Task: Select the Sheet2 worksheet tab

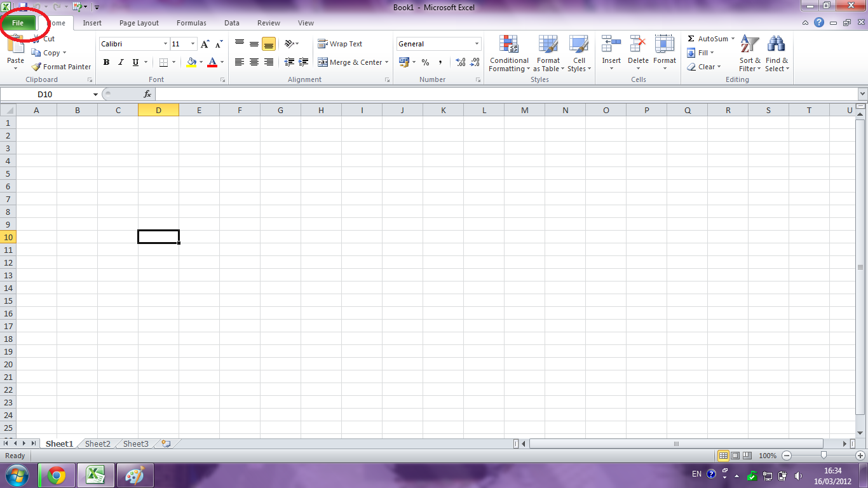Action: 98,444
